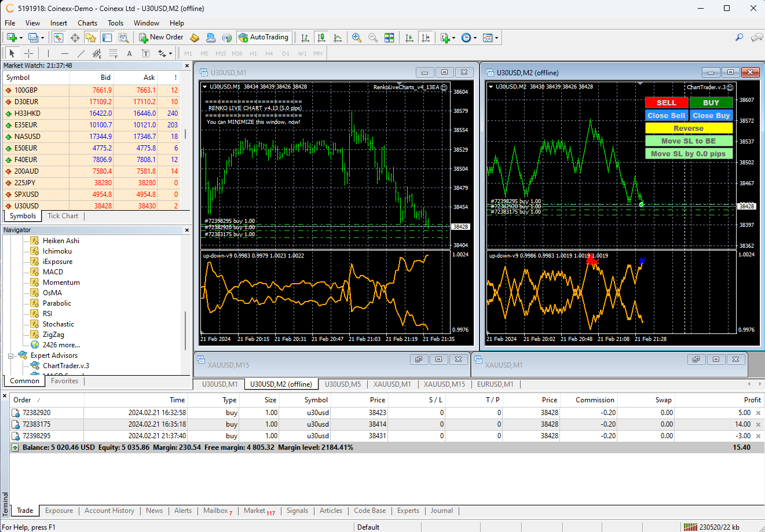Switch to the Account History tab
765x532 pixels.
coord(109,511)
